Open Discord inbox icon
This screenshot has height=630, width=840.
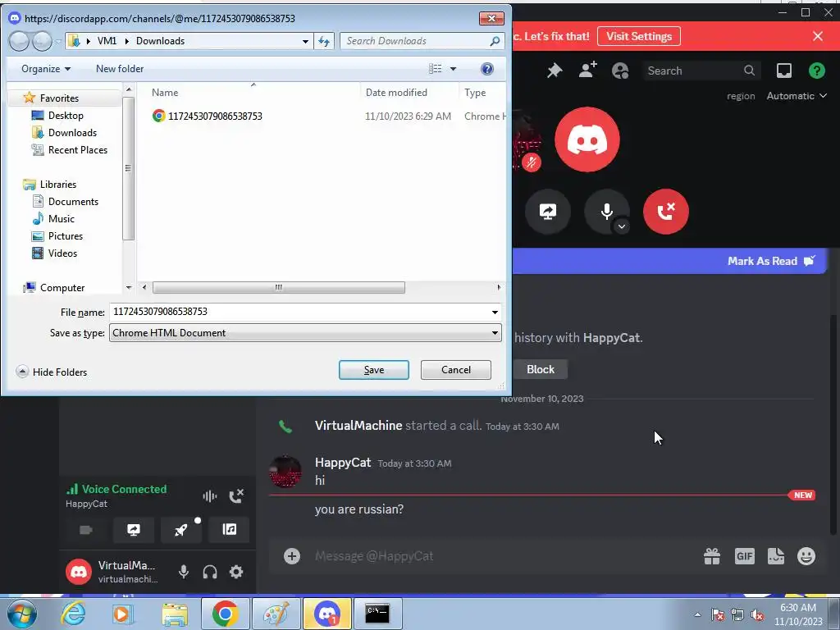click(x=783, y=71)
